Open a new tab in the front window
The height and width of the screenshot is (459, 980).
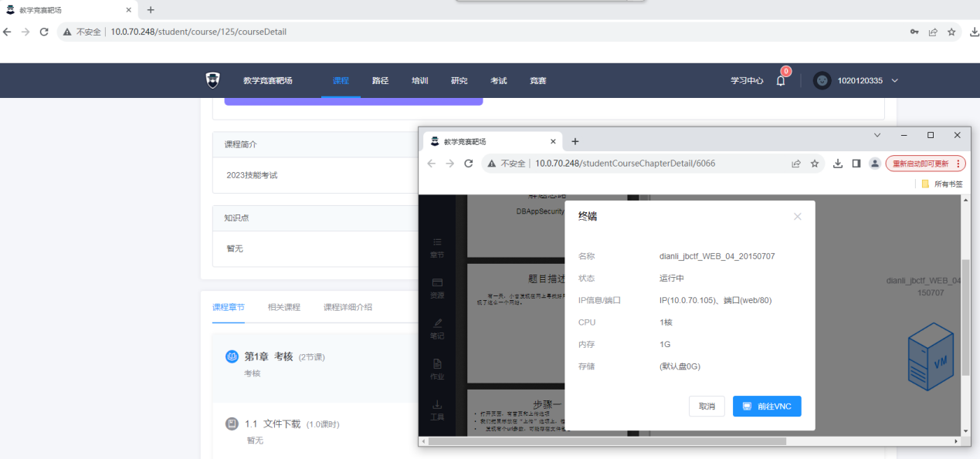coord(575,141)
